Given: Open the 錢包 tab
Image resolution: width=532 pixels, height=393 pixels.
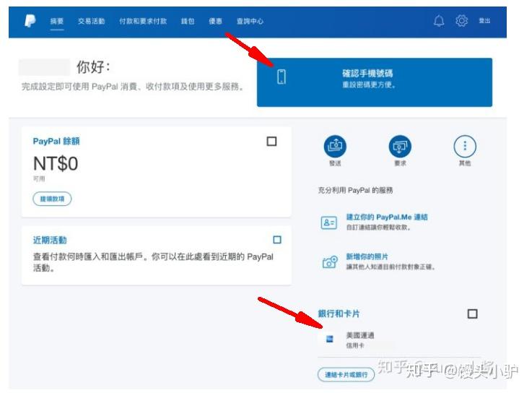Looking at the screenshot, I should point(188,21).
